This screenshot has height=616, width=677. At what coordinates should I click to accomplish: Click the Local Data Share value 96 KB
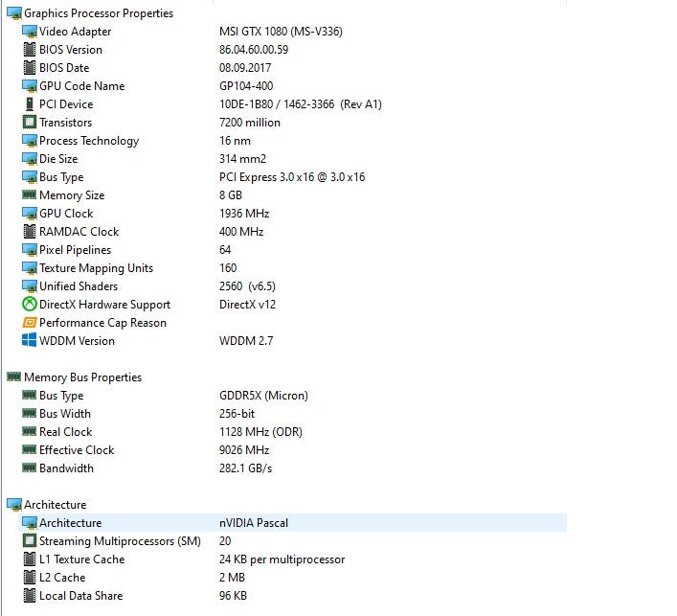(x=233, y=596)
